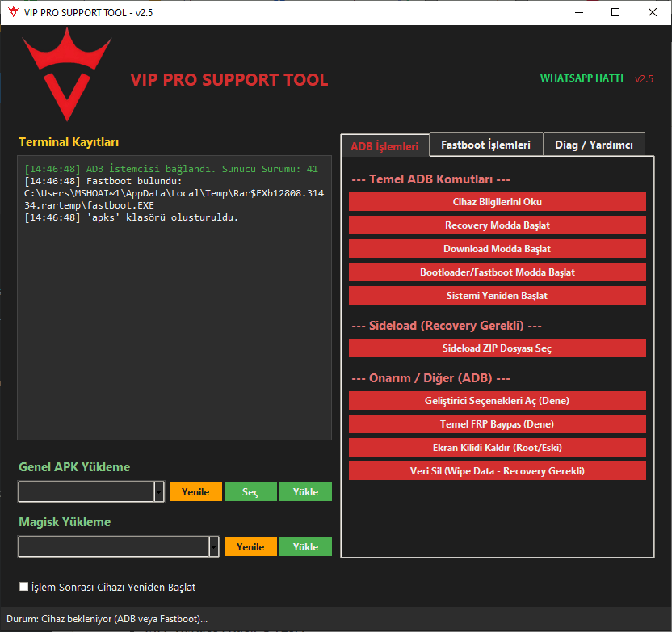Enable İşlem Sonrası Cihazı Yeniden Başlat
The image size is (672, 632).
pos(23,586)
